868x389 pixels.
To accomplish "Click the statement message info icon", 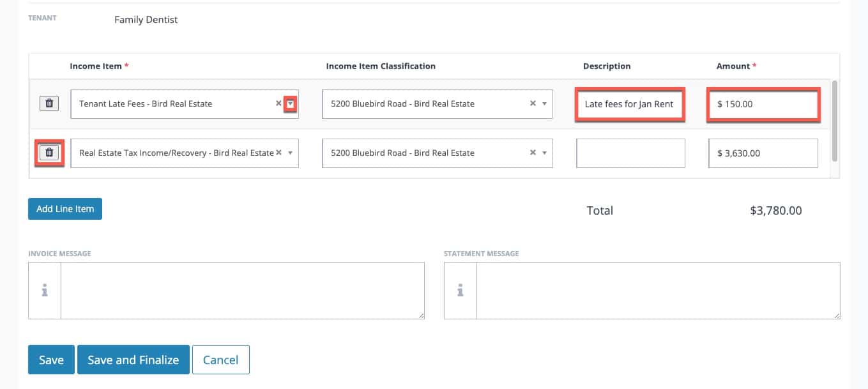I will [x=460, y=291].
